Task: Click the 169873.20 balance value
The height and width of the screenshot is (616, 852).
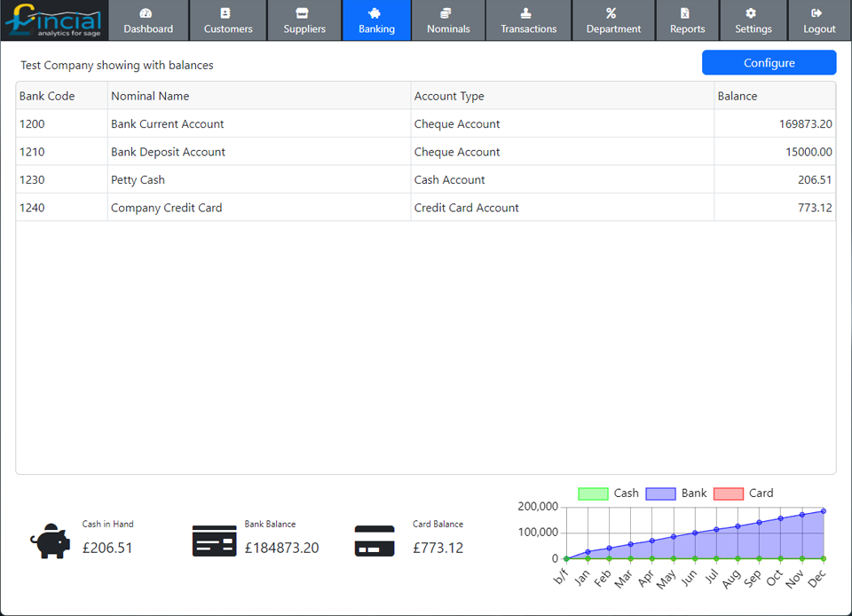Action: 805,124
